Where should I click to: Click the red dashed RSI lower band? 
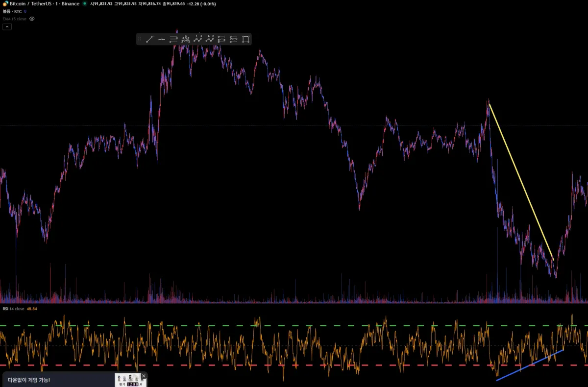(294, 365)
